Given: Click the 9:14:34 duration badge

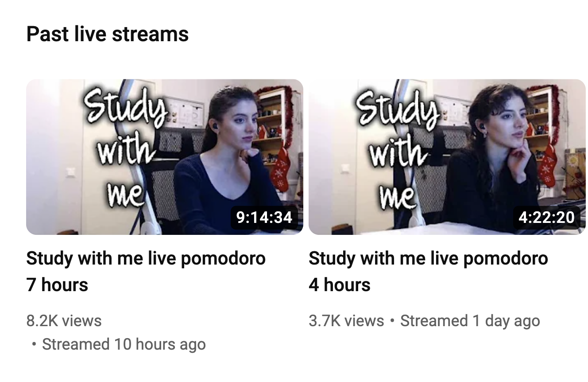Looking at the screenshot, I should click(264, 217).
